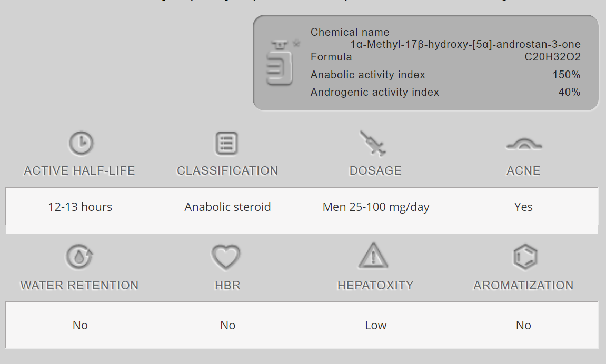Click the water drop retention icon

[x=80, y=257]
